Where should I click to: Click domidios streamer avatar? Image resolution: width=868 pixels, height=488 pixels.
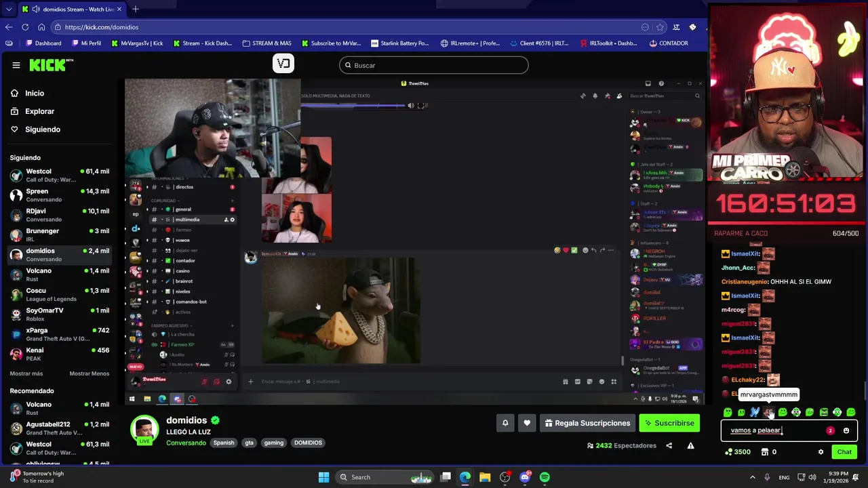click(144, 430)
